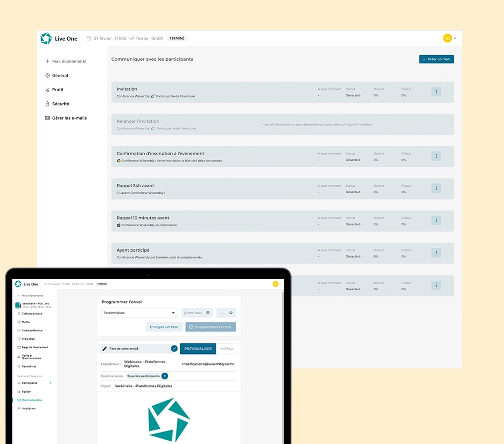Open the three-dot menu for the Invitation email
This screenshot has height=444, width=504.
[x=436, y=92]
